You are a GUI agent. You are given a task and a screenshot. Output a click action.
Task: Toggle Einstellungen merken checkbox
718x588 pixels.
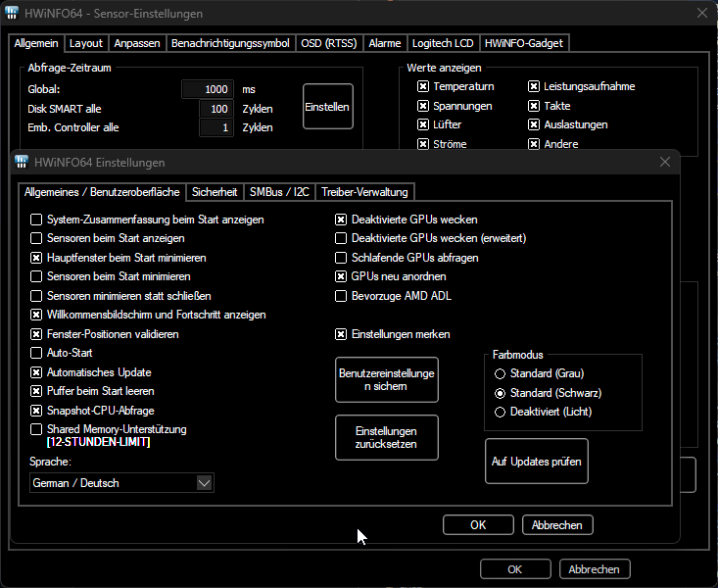(x=341, y=334)
